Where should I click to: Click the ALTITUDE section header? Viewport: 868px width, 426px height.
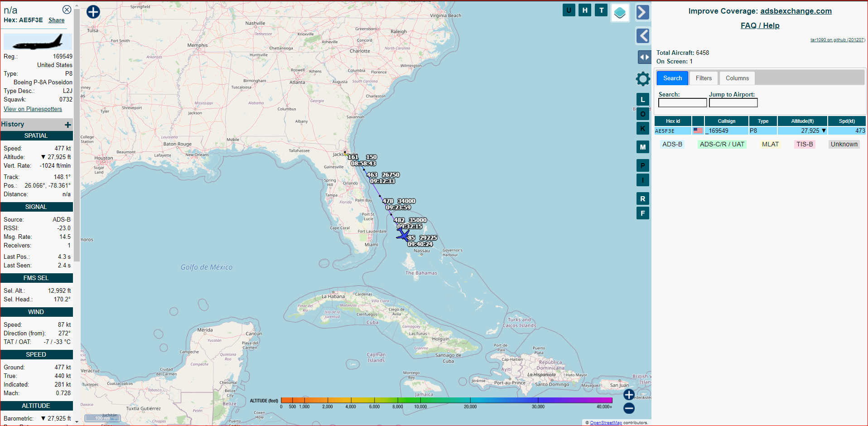[x=36, y=406]
